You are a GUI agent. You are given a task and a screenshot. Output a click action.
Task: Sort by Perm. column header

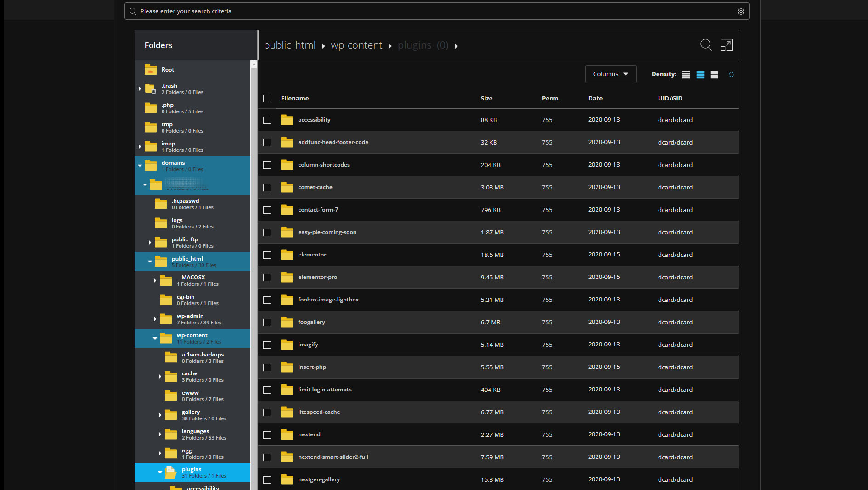551,99
